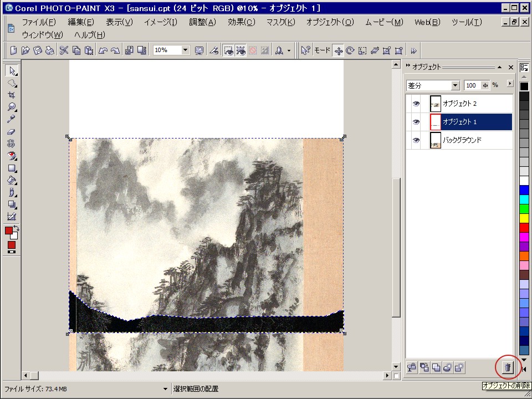This screenshot has height=399, width=532.
Task: Open the 差分 merge mode dropdown
Action: pos(456,85)
